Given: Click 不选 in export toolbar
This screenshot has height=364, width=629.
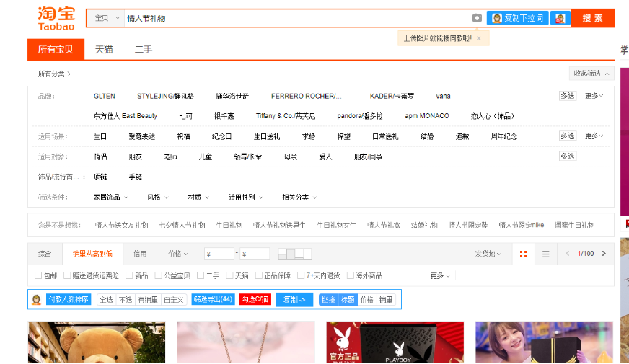Looking at the screenshot, I should 126,299.
